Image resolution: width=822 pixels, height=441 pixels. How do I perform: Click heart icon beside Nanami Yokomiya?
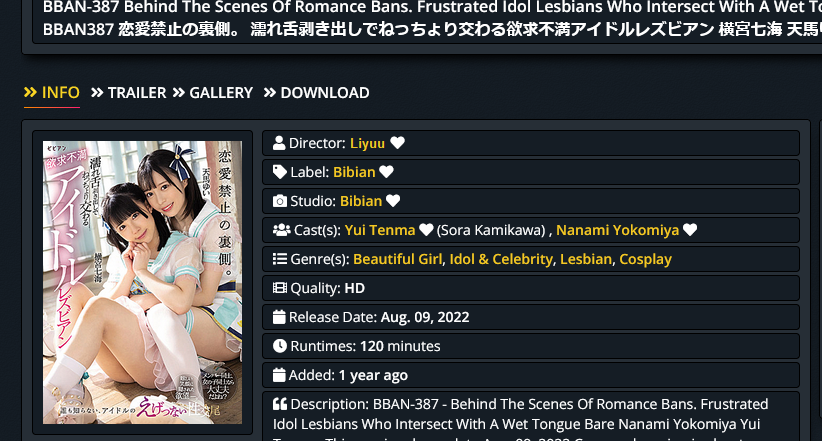(x=690, y=230)
